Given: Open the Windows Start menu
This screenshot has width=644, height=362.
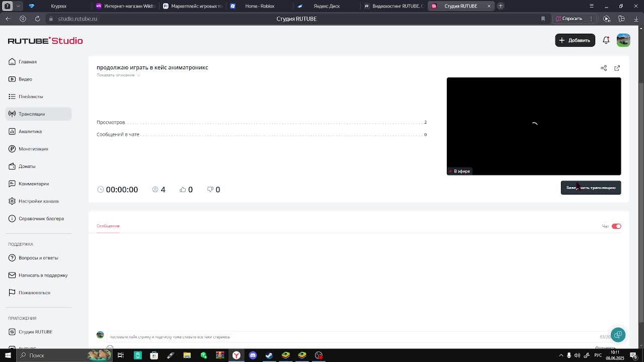Looking at the screenshot, I should 8,355.
